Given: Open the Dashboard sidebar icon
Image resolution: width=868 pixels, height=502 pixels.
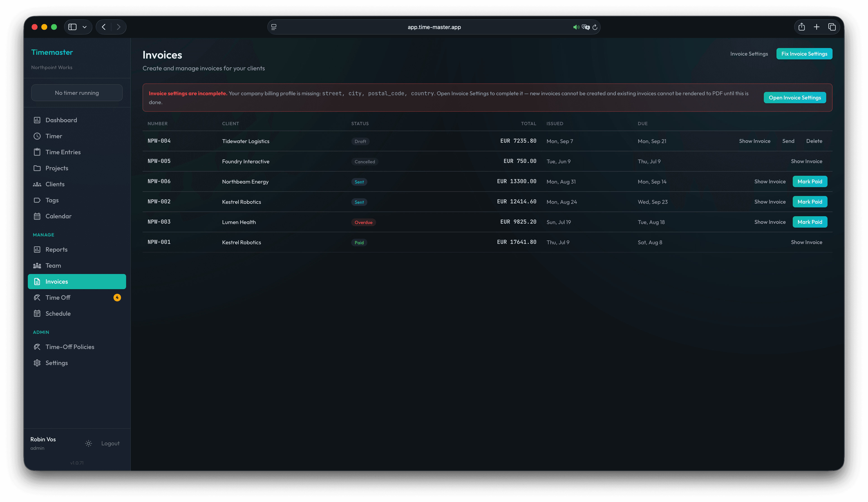Looking at the screenshot, I should 37,120.
